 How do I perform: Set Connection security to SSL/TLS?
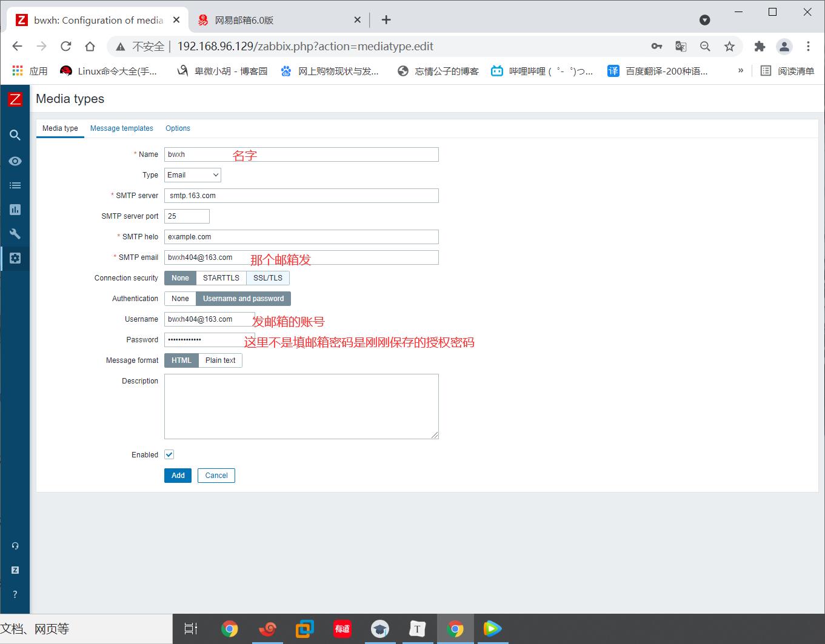[268, 278]
